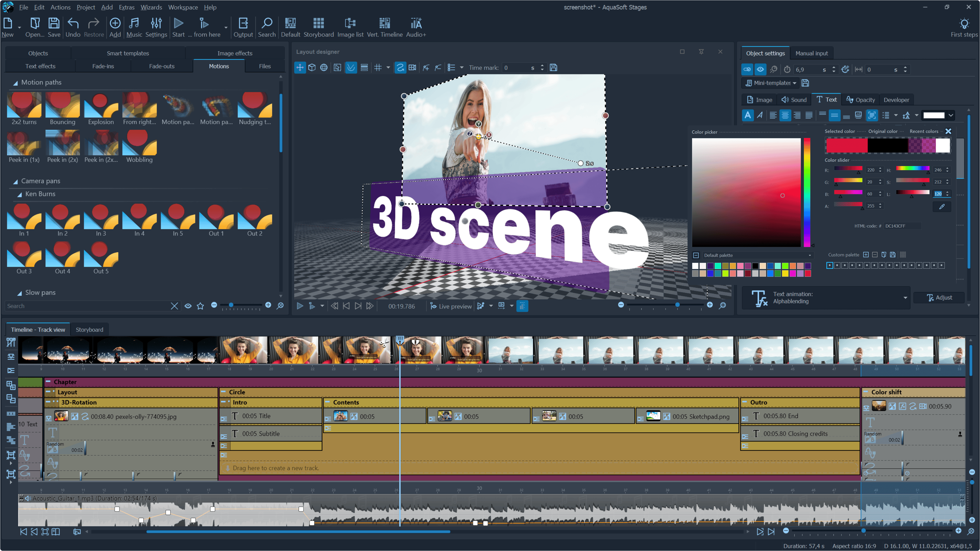Toggle Live preview in Layout designer
The width and height of the screenshot is (980, 551).
tap(451, 306)
